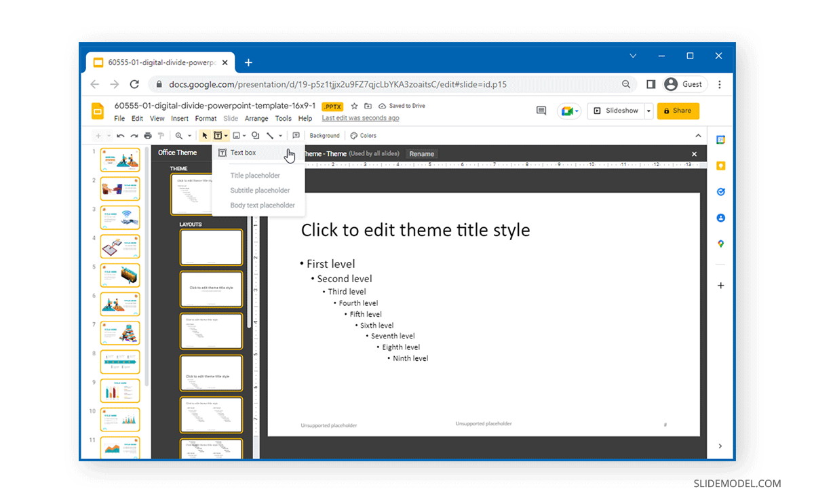The width and height of the screenshot is (814, 504).
Task: Open the Arrange menu
Action: coord(256,118)
